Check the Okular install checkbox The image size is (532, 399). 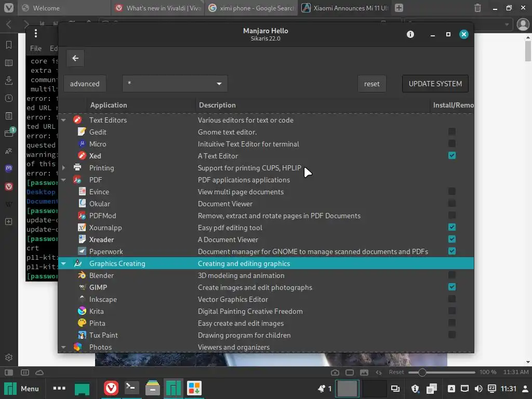click(x=451, y=203)
